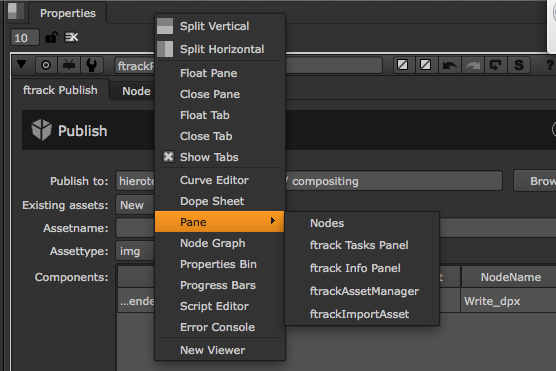Choose ftrack Info Panel in submenu
The image size is (556, 371).
tap(362, 268)
